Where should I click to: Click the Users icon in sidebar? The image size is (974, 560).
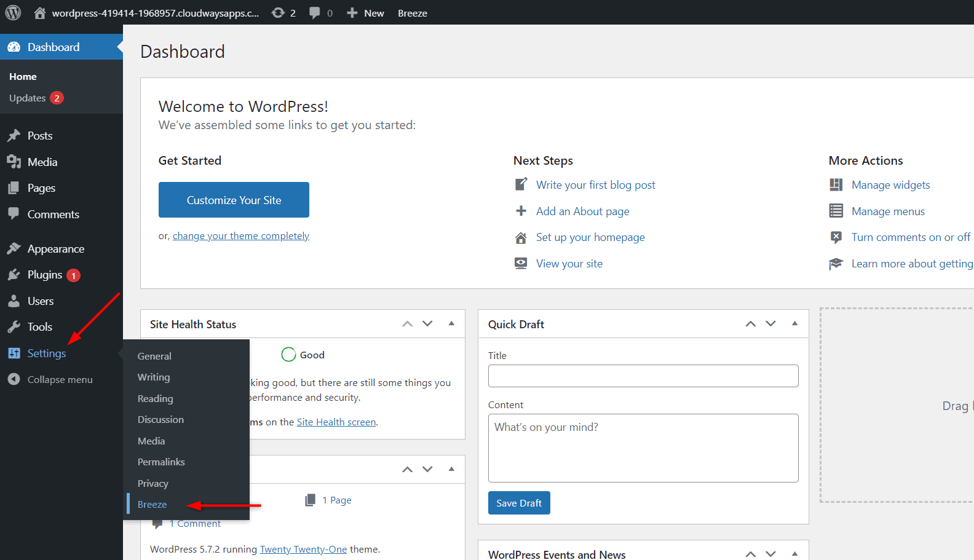pos(14,301)
